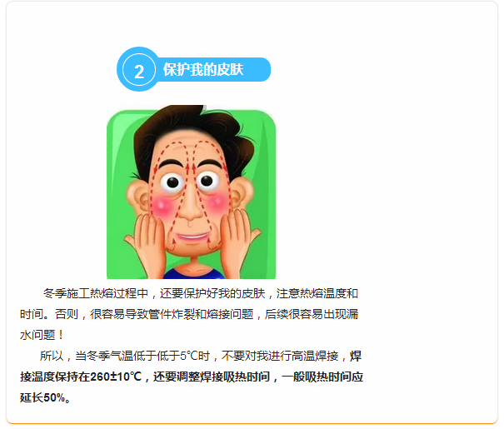Click the cartoon man's smiling mouth
Screen dimensions: 504x429
pos(193,237)
